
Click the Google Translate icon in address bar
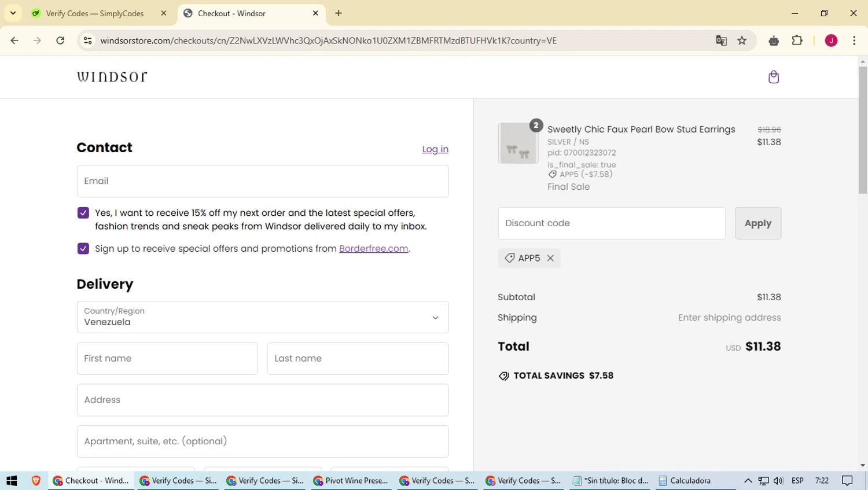tap(721, 40)
